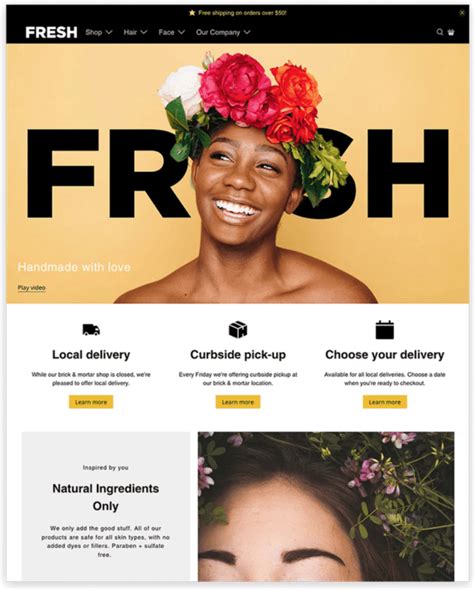Learn more about Curbside pick-up

click(238, 402)
